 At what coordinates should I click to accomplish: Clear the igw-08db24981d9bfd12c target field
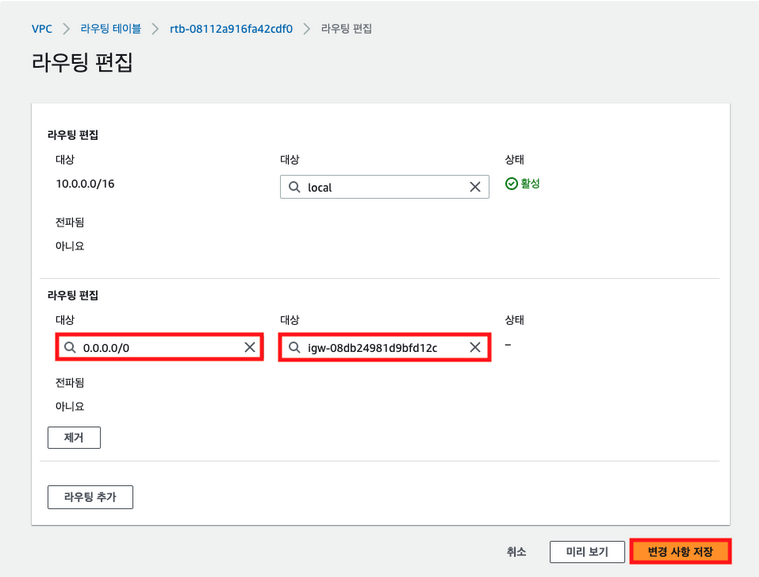tap(475, 347)
